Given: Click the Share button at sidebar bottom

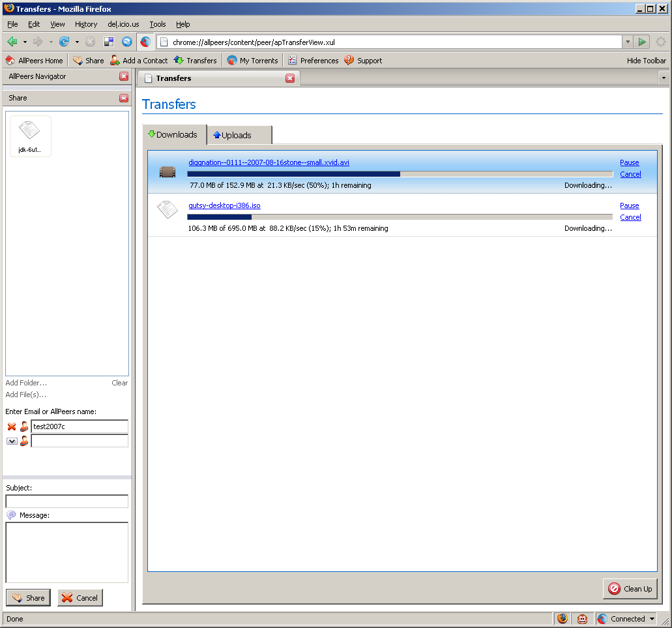Looking at the screenshot, I should click(x=28, y=597).
